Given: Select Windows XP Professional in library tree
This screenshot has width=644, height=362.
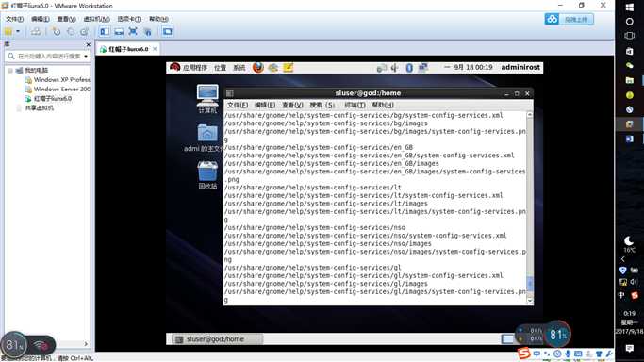Looking at the screenshot, I should point(58,79).
